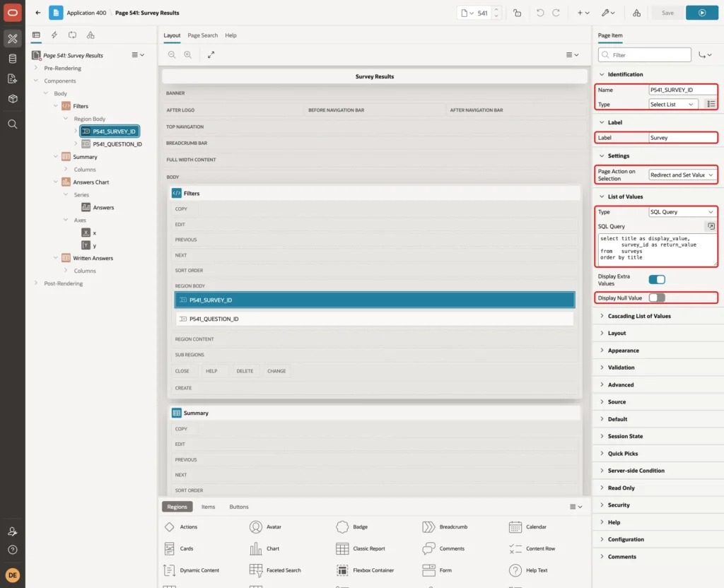The image size is (724, 588).
Task: Pick the Faceted Search gallery item
Action: coord(275,570)
